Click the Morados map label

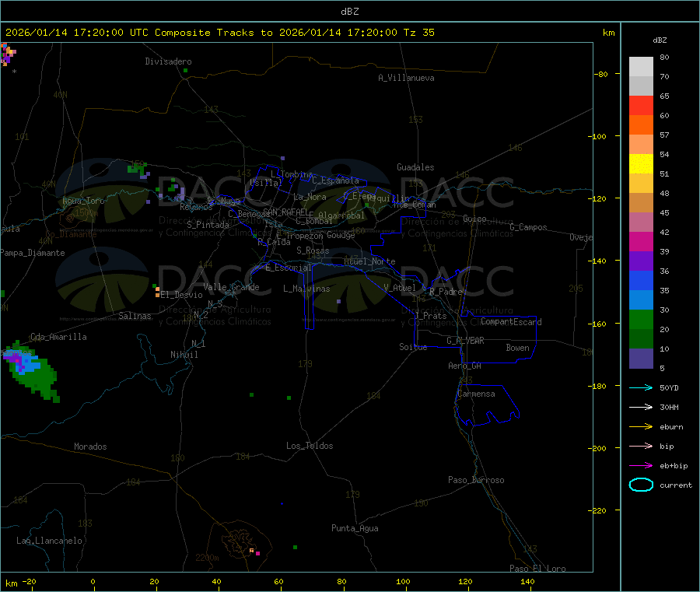[90, 447]
